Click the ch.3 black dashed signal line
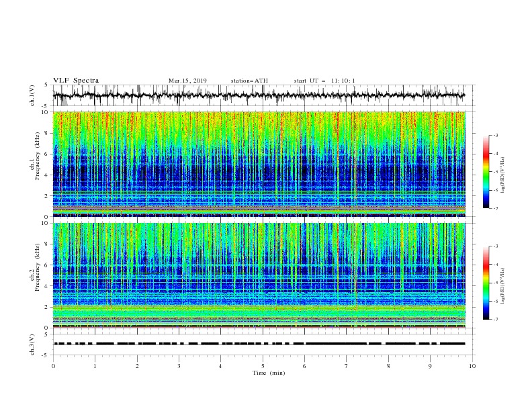 [x=259, y=344]
